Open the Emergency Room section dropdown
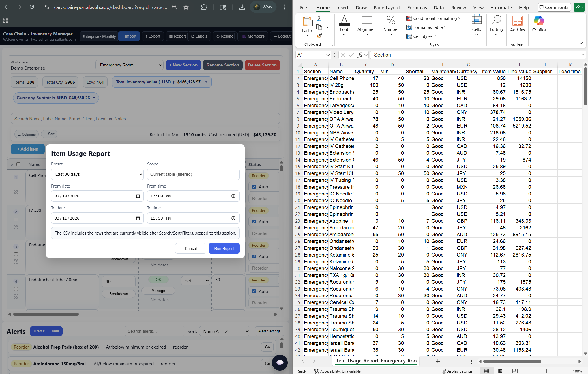 coord(129,65)
